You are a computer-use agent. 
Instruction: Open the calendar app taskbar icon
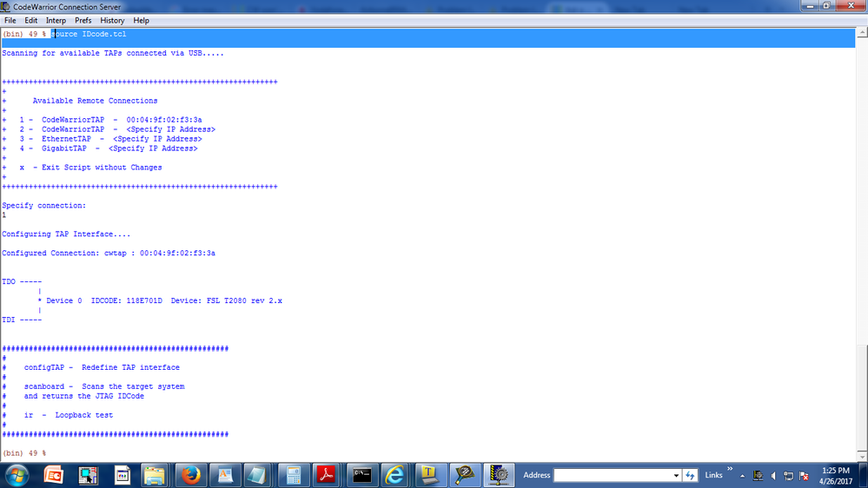tap(122, 475)
